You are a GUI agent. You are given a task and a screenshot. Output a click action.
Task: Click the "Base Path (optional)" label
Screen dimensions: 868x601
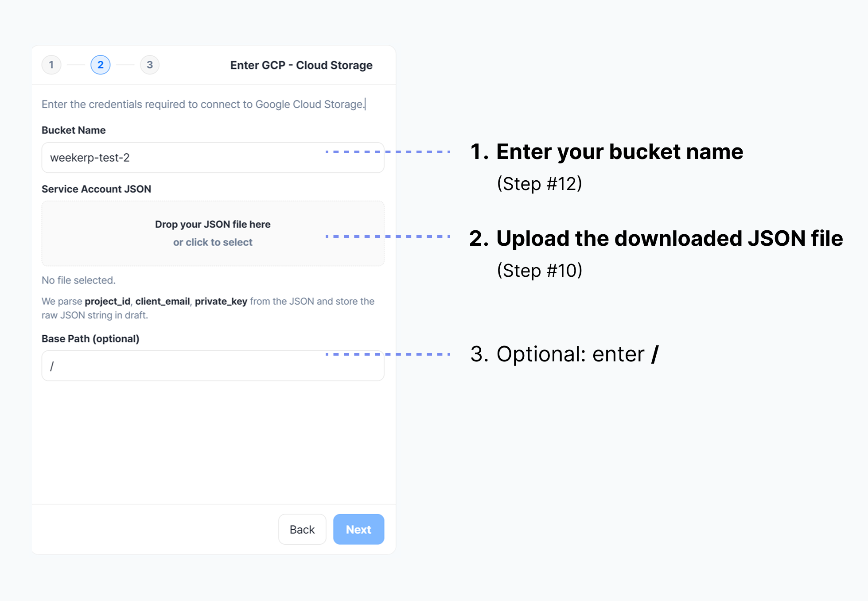pyautogui.click(x=90, y=339)
